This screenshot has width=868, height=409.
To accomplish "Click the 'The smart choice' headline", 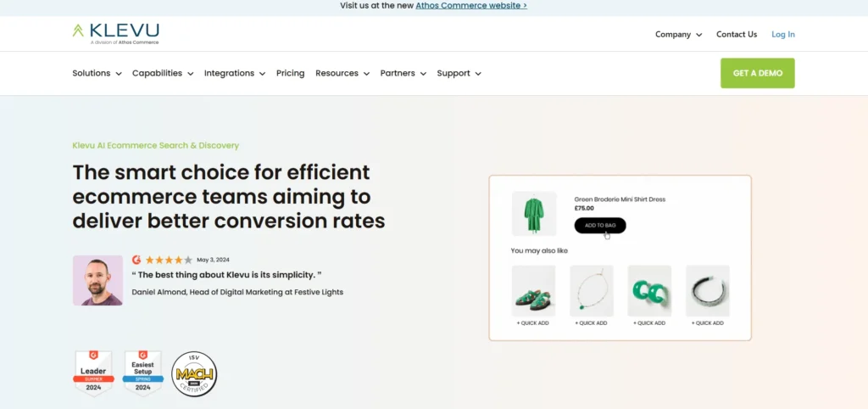I will click(229, 197).
